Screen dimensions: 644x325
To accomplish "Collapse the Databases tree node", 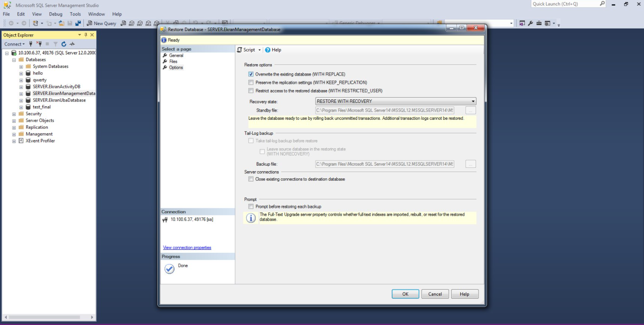I will [14, 60].
